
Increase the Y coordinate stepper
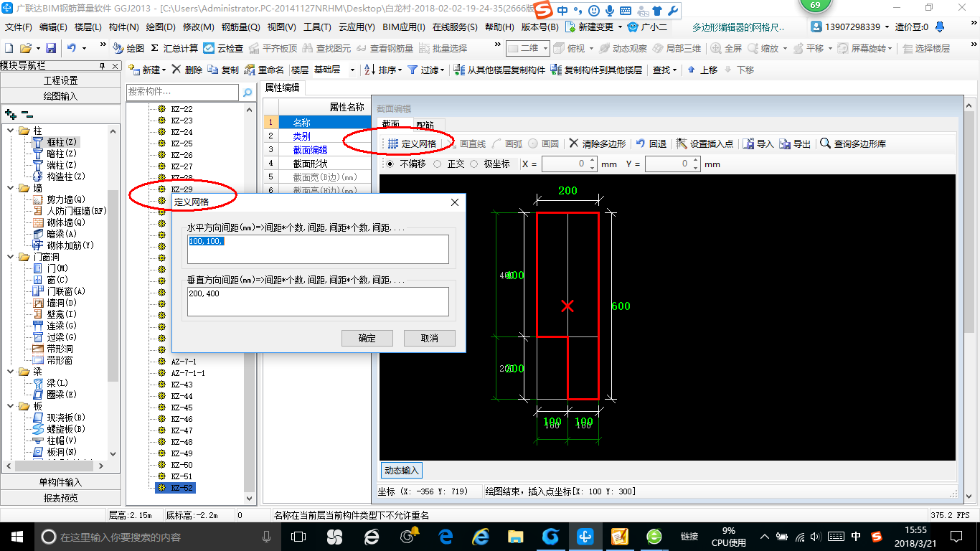(x=695, y=160)
